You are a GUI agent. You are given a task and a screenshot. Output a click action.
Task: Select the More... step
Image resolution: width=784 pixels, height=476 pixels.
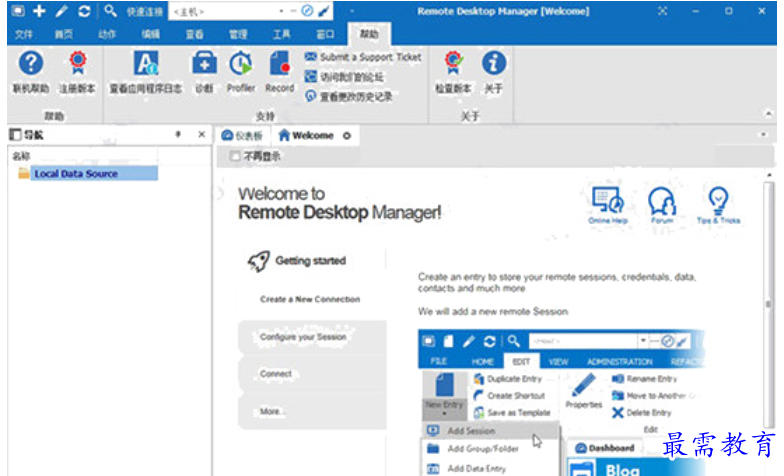pos(312,412)
